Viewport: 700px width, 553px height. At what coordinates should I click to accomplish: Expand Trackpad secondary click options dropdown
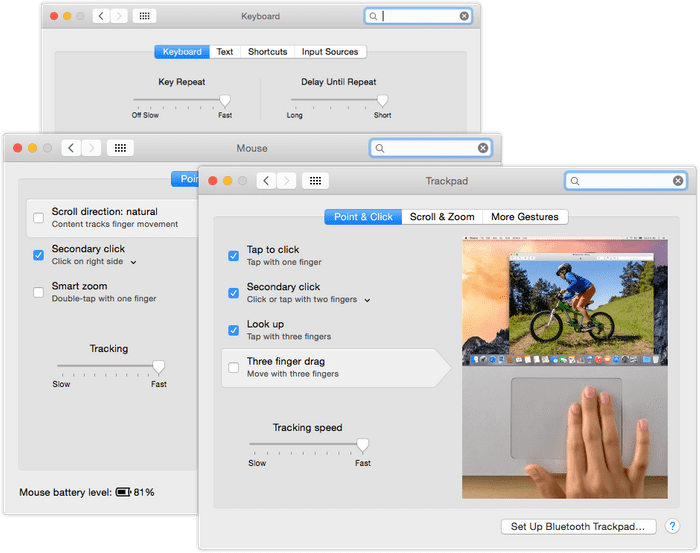367,300
